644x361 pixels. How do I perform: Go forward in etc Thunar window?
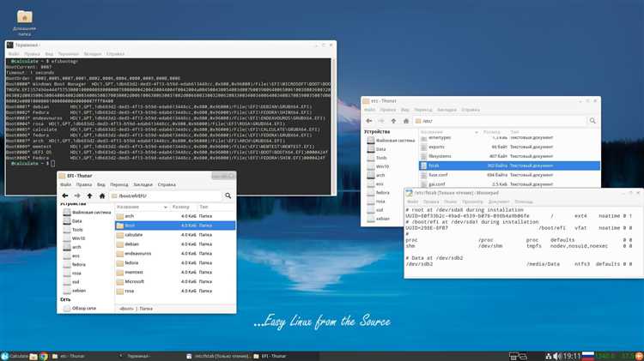tap(381, 121)
